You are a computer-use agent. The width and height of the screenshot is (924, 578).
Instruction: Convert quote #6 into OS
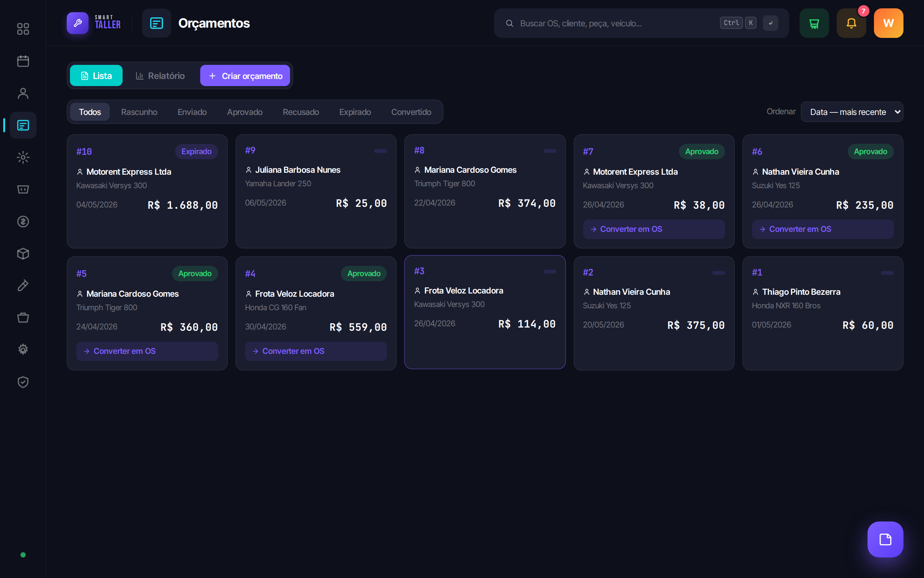(823, 229)
